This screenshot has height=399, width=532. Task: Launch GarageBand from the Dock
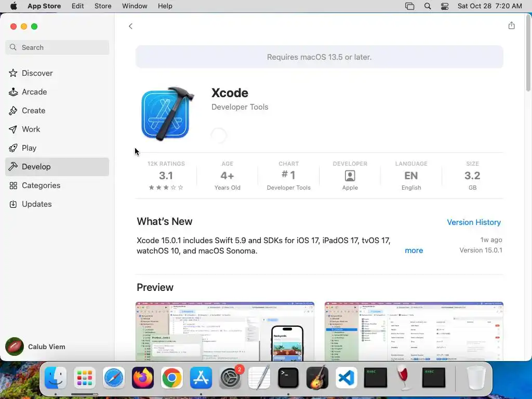[317, 378]
